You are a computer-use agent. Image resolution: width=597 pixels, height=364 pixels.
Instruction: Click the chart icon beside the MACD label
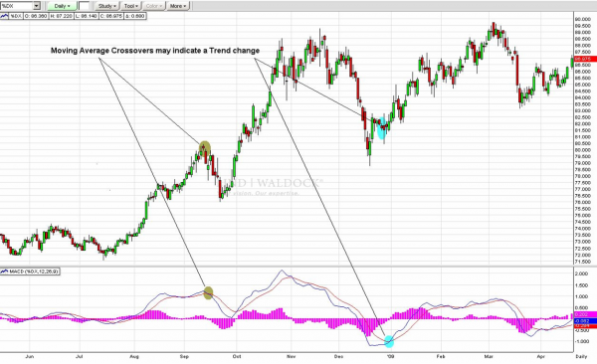(x=5, y=272)
